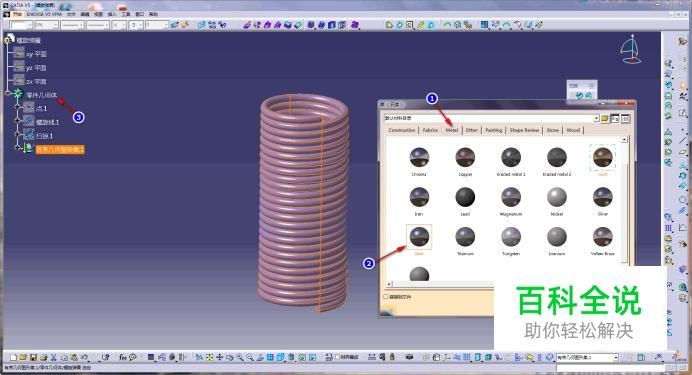Screen dimensions: 692x375
Task: Open the formula fx icon
Action: [123, 357]
